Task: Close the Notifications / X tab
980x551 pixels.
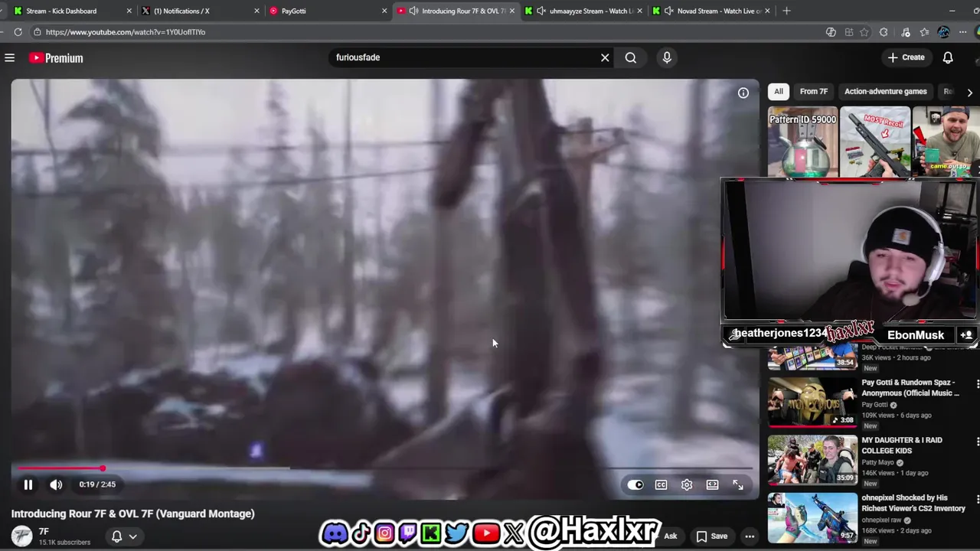Action: point(256,11)
